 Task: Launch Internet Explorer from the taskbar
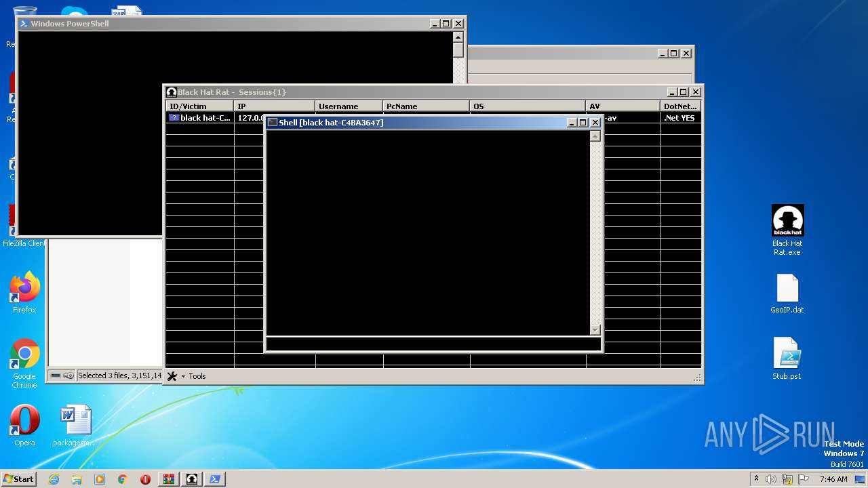(x=54, y=479)
